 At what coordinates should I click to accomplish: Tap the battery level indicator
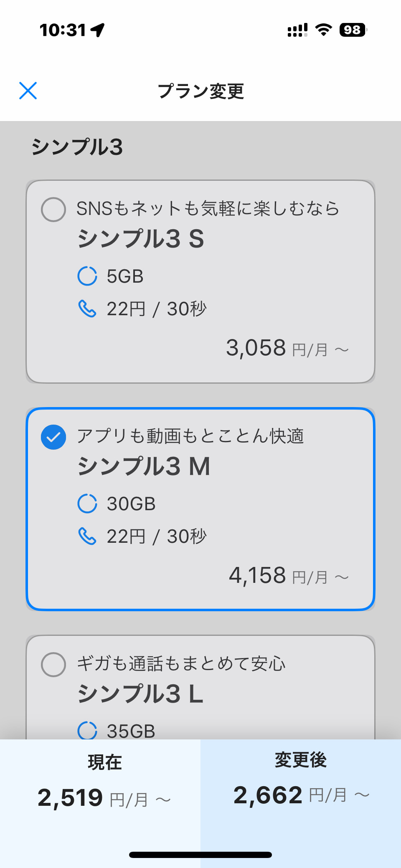[353, 30]
